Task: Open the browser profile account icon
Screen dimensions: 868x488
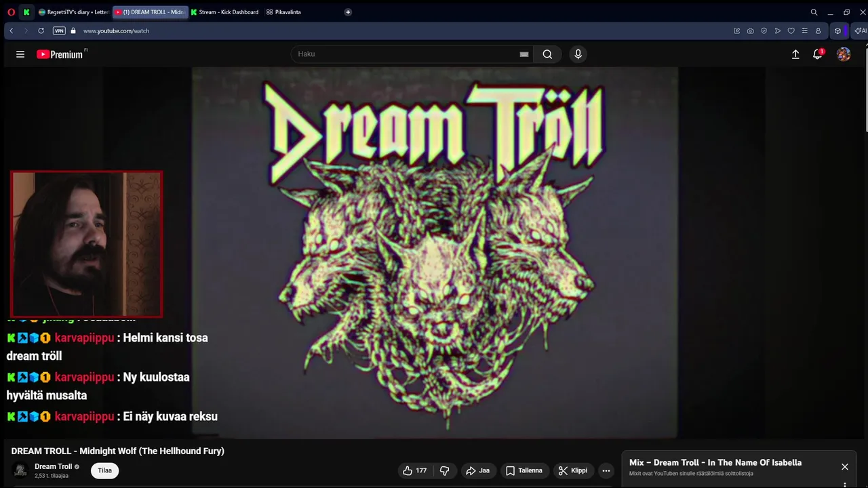Action: 818,30
